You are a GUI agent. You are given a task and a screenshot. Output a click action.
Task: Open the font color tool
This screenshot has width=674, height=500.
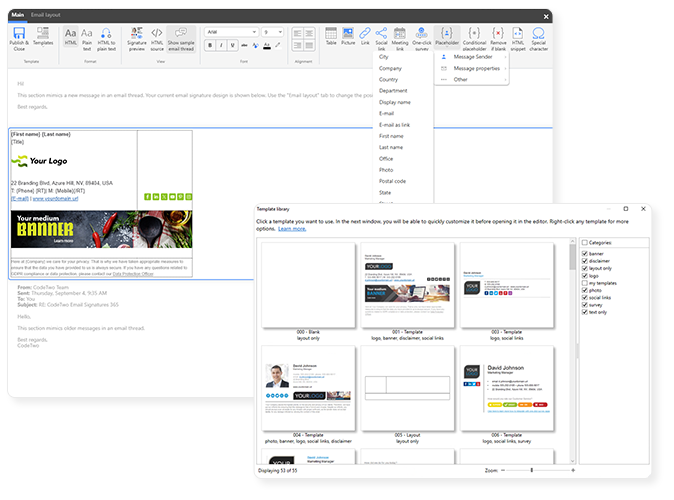coord(267,45)
